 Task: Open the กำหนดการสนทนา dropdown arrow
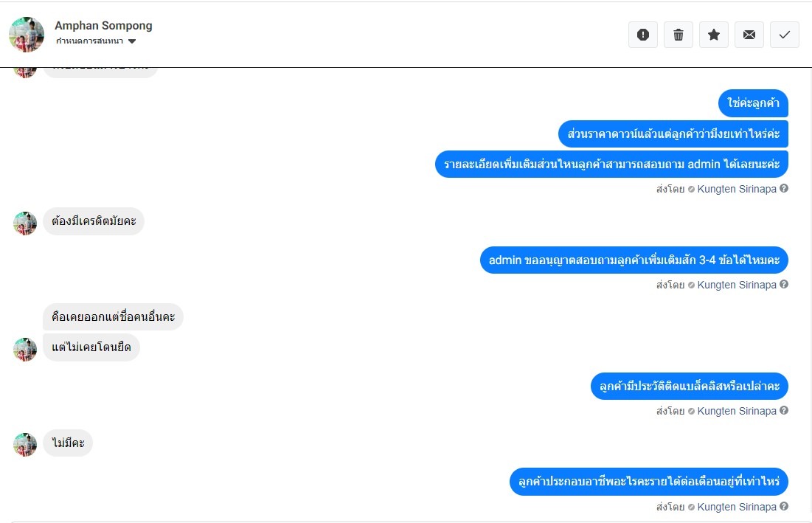tap(132, 41)
